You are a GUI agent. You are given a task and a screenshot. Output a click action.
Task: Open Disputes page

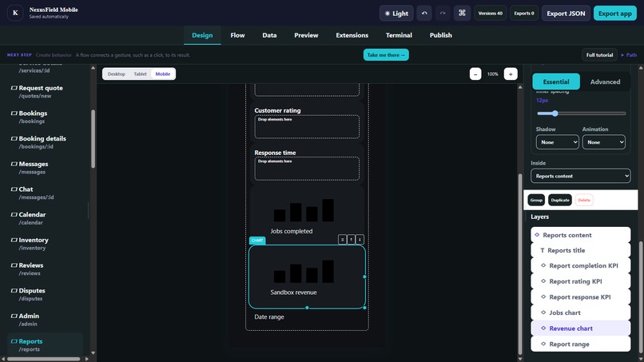[x=45, y=294]
